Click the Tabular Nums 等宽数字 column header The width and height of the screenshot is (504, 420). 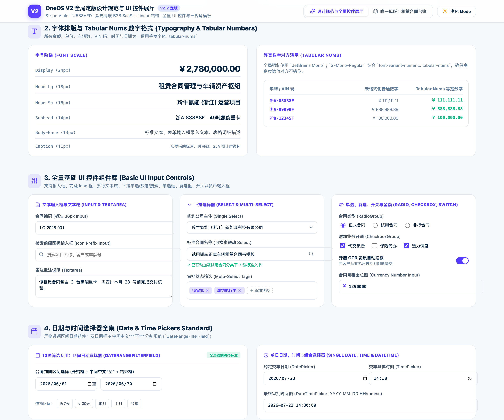click(x=439, y=89)
